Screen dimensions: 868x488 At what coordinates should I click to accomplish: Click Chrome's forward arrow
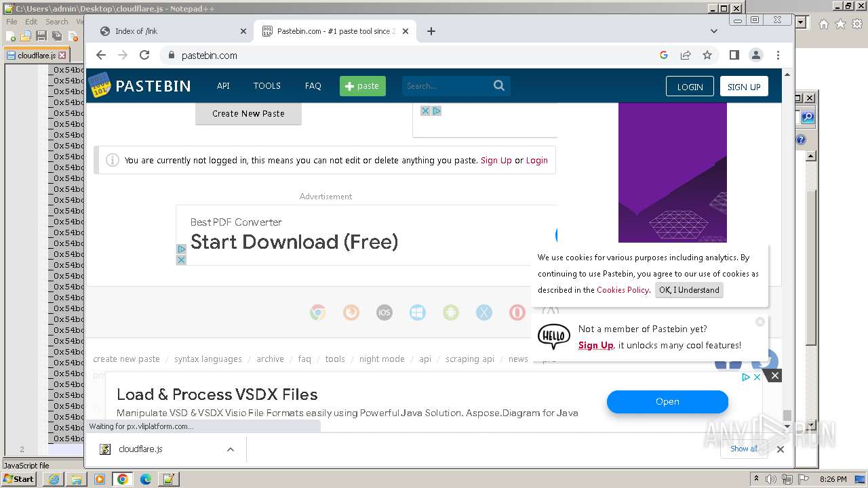click(x=123, y=55)
